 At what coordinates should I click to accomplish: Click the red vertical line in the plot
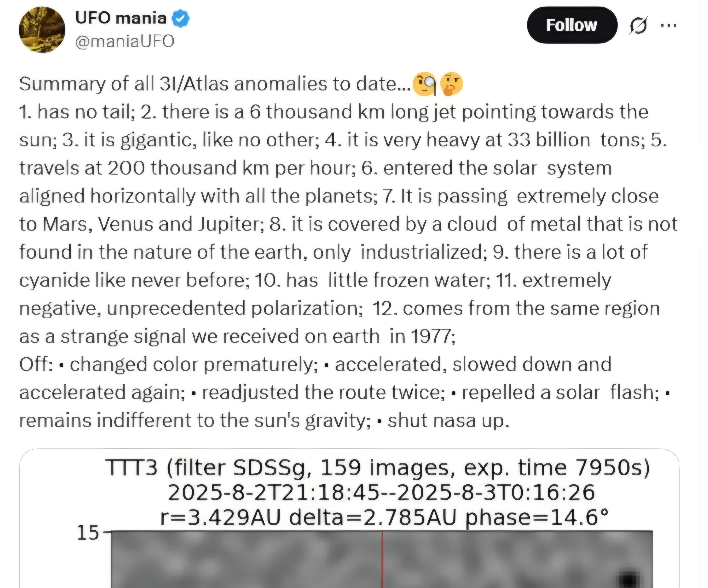click(x=382, y=560)
